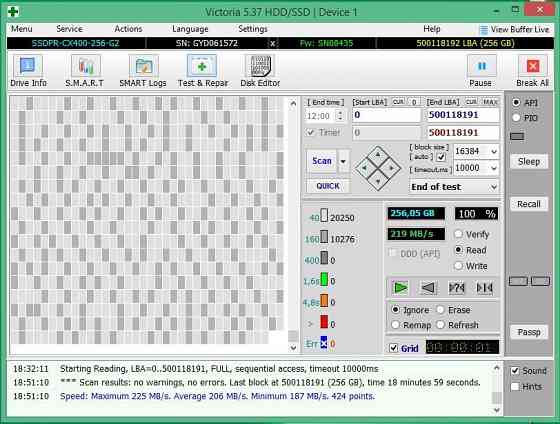Click the Pause scan icon

click(481, 71)
